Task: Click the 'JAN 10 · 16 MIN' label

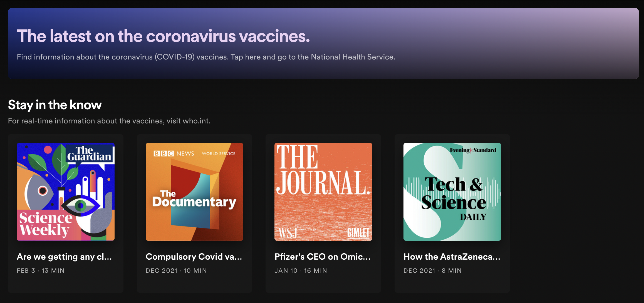Action: [x=301, y=271]
